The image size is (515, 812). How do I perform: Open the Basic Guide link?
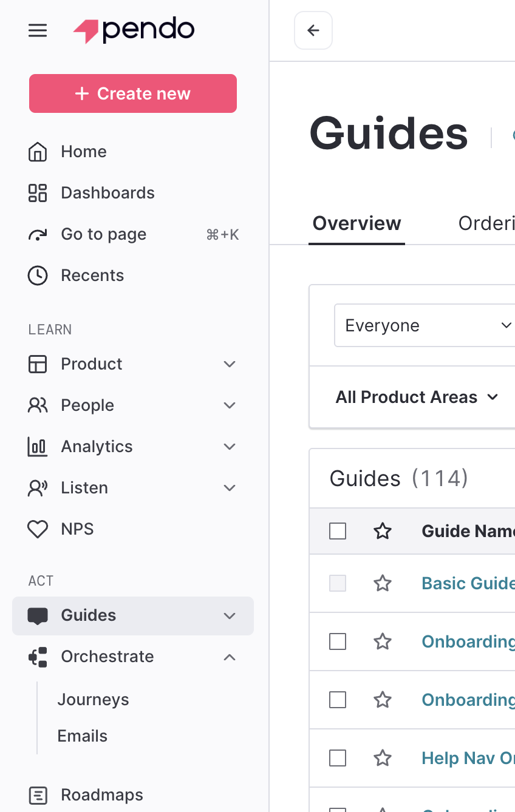466,584
